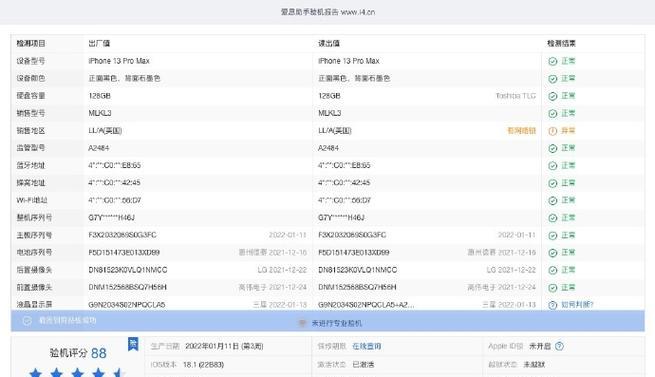
Task: Click the read value A2484 cell
Action: pos(328,148)
